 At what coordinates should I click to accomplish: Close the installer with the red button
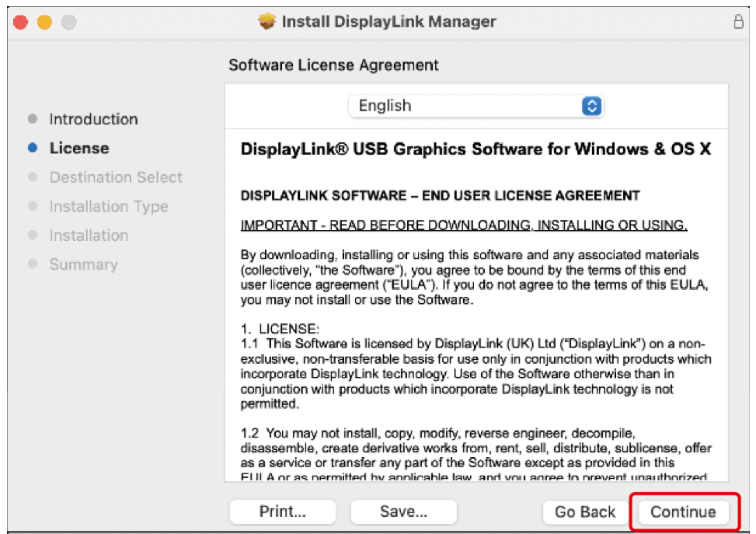(x=20, y=23)
